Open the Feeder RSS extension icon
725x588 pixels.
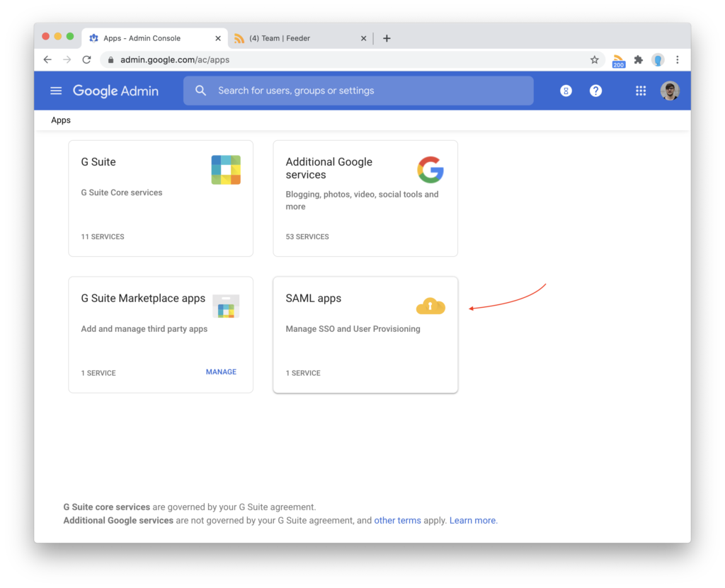(x=618, y=61)
